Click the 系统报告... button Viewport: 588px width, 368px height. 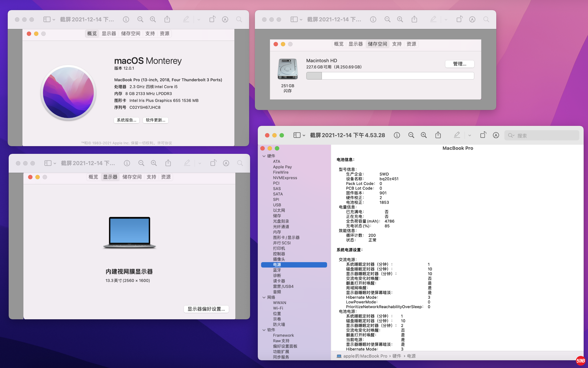point(126,120)
